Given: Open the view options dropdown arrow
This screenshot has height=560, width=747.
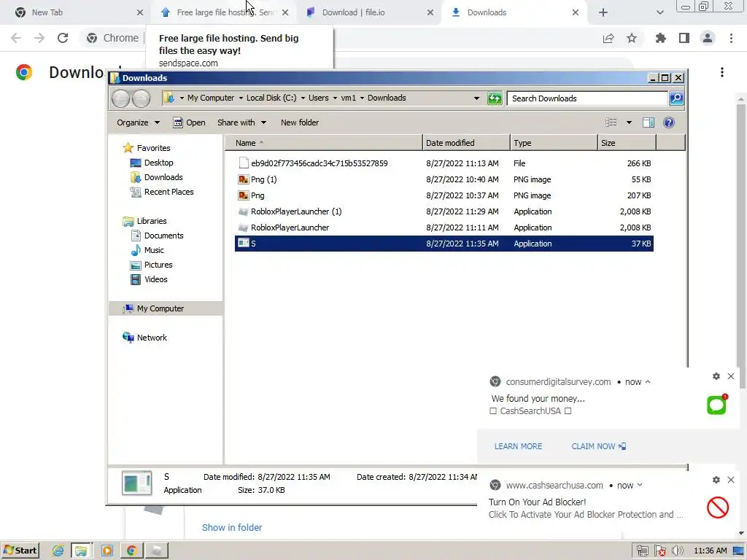Looking at the screenshot, I should [629, 122].
